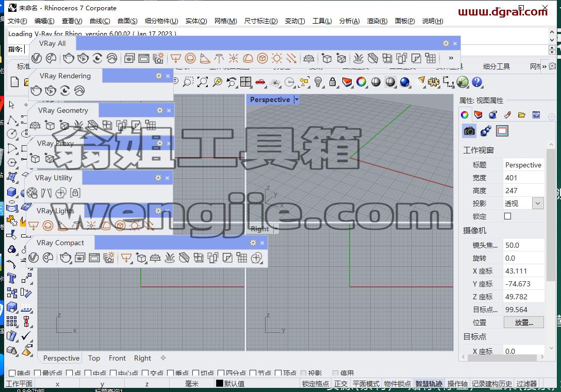Enable the 端点 object snap checkbox
561x392 pixels.
click(12, 373)
